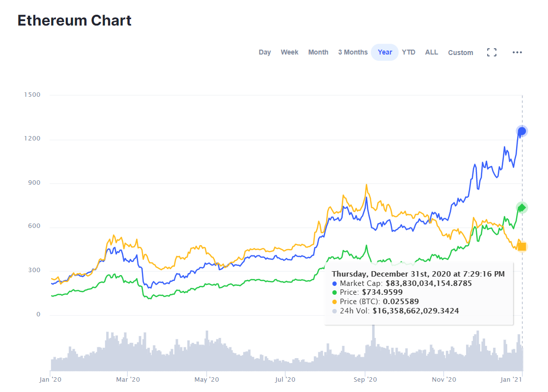Switch to the Month view tab
The height and width of the screenshot is (392, 548).
[318, 52]
